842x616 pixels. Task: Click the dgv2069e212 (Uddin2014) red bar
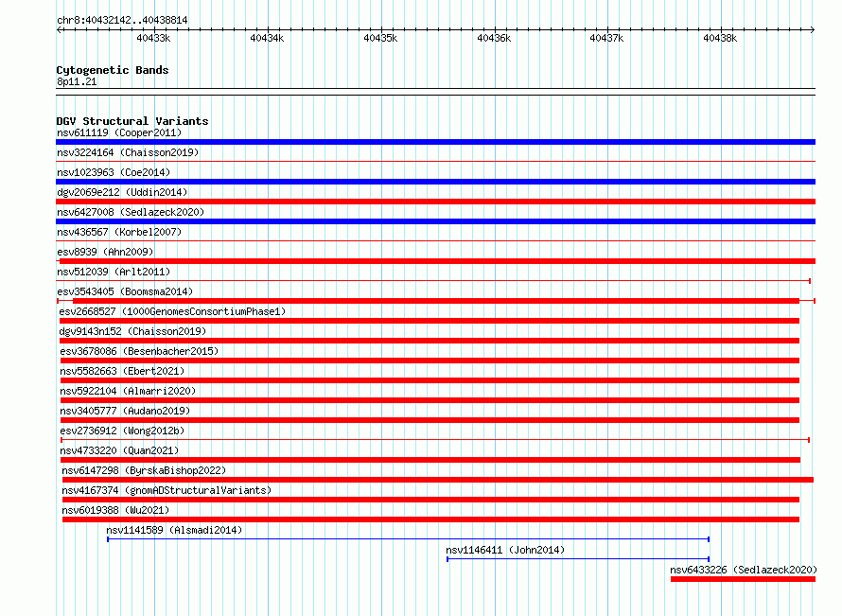click(435, 202)
